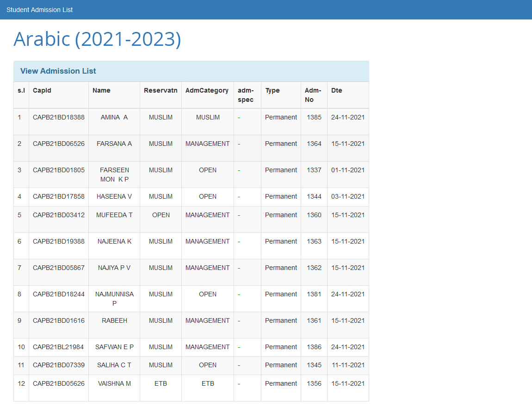Click the AdmCategory column header
This screenshot has width=532, height=414.
[x=207, y=90]
